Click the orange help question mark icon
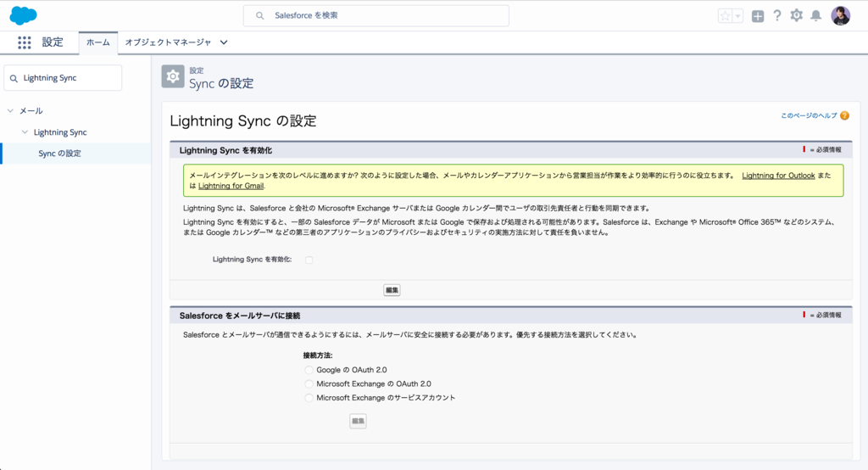Image resolution: width=868 pixels, height=470 pixels. [844, 115]
